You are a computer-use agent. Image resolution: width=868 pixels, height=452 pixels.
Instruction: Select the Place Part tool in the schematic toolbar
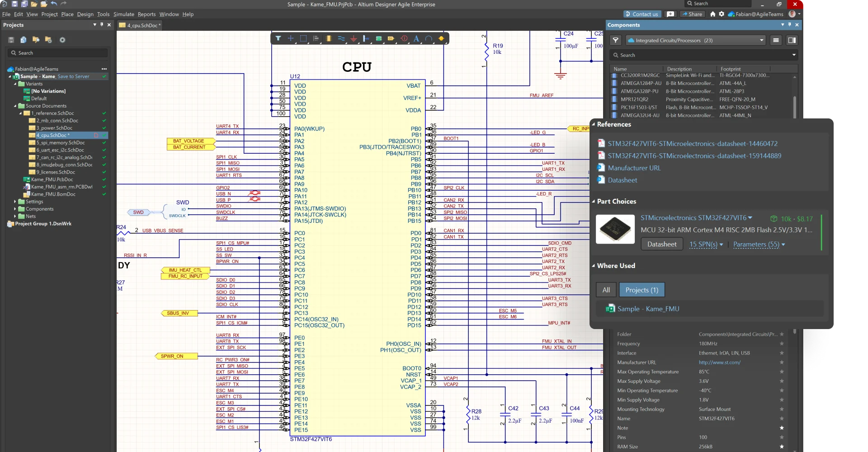point(329,39)
